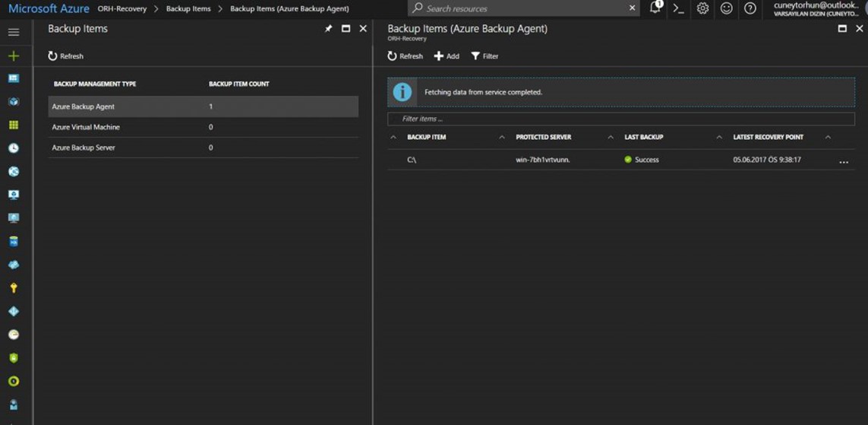Open the blue diamond Active Directory icon
The image size is (868, 425).
[x=14, y=312]
